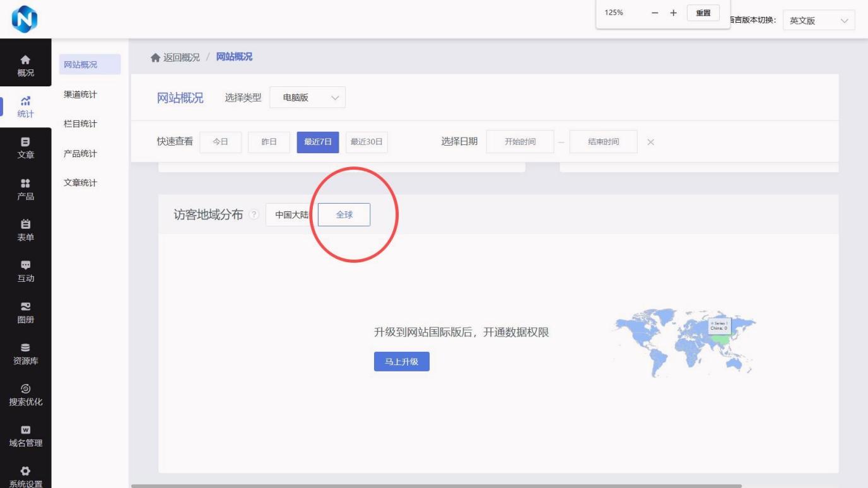Open the 产品 product sidebar icon
The image size is (868, 488).
[25, 189]
